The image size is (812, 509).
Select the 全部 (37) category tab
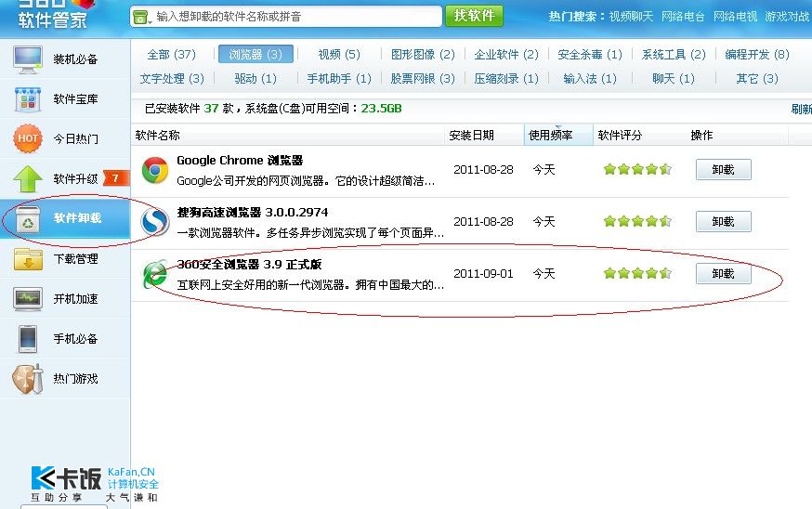171,55
